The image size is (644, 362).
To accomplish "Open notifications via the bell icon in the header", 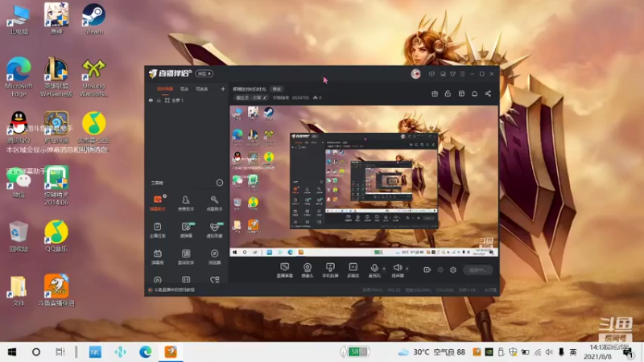I will pyautogui.click(x=474, y=93).
